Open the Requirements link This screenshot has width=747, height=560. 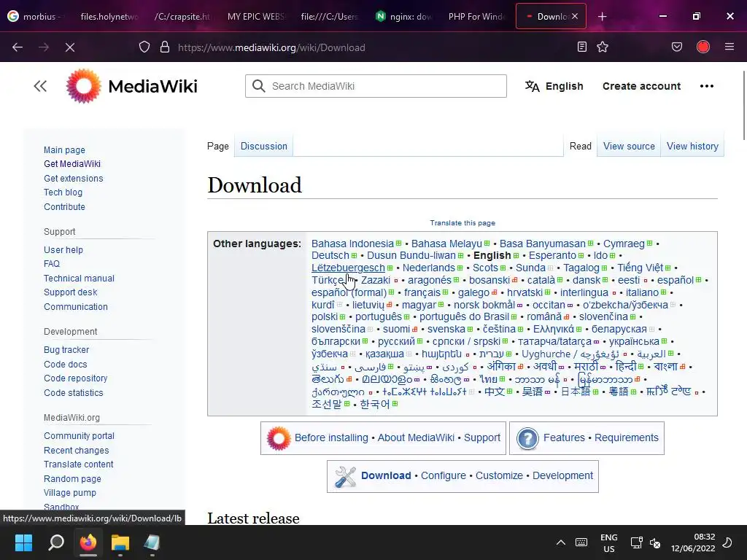(627, 437)
